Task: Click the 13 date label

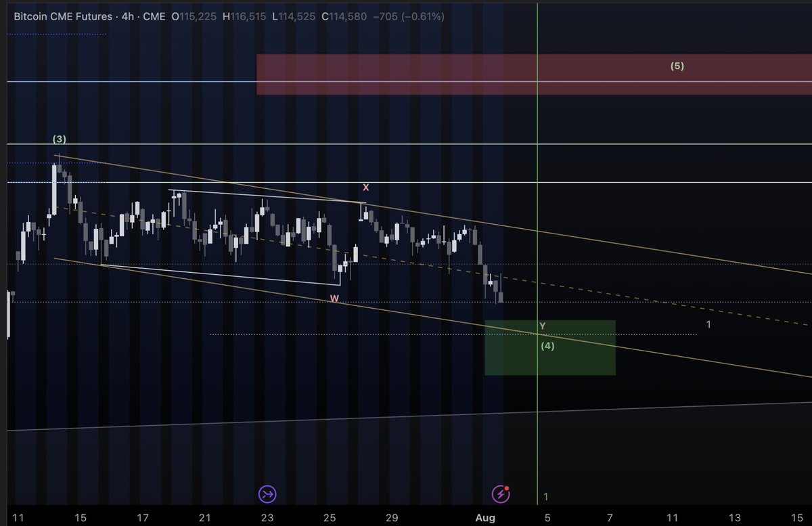Action: (734, 519)
